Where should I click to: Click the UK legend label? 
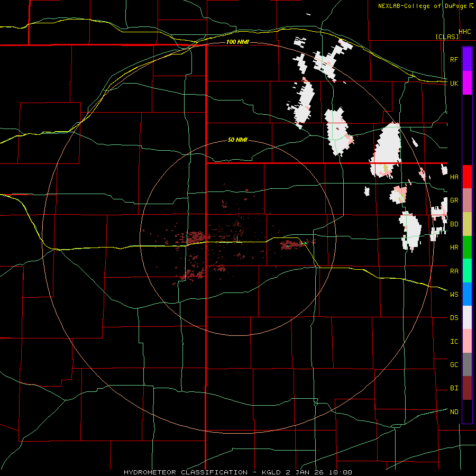[454, 83]
